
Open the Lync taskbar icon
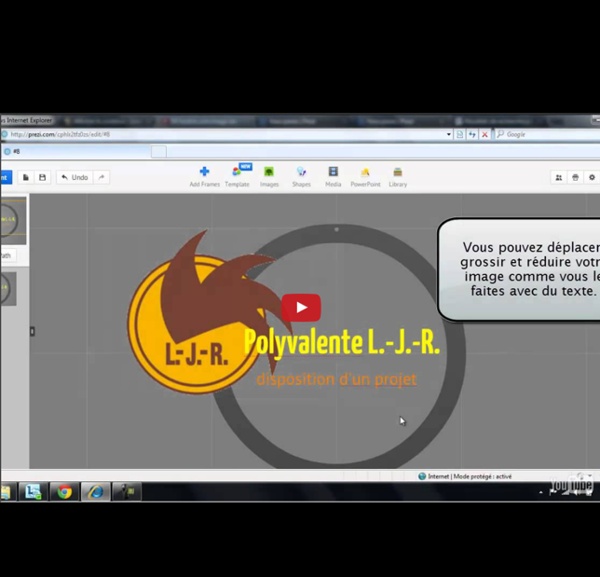pyautogui.click(x=33, y=492)
